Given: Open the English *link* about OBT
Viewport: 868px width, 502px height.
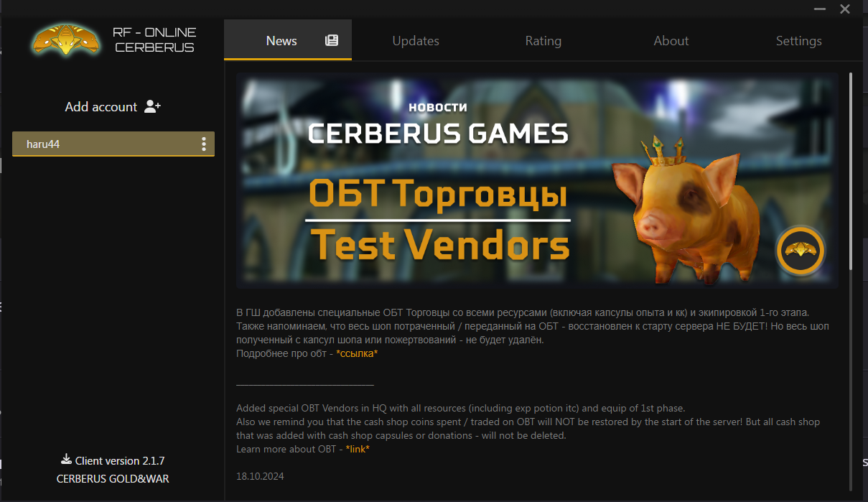Looking at the screenshot, I should [x=358, y=449].
